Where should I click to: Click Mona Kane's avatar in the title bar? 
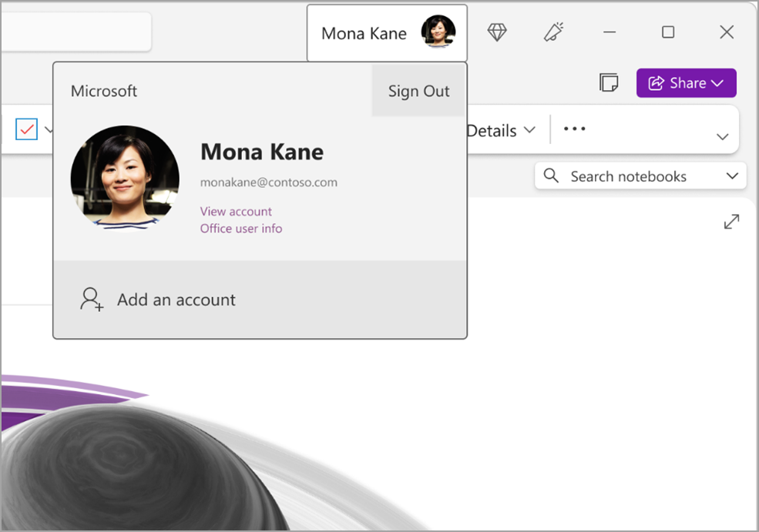pyautogui.click(x=438, y=32)
